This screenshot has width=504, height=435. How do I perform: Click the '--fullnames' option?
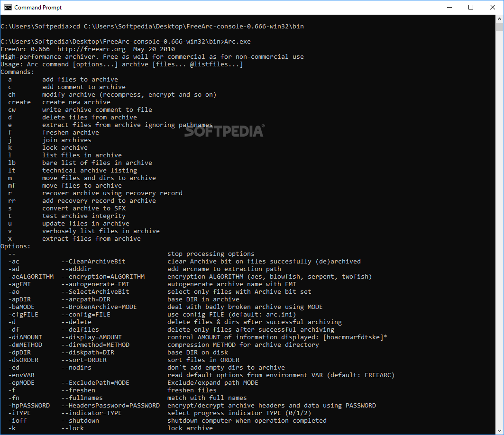point(82,398)
